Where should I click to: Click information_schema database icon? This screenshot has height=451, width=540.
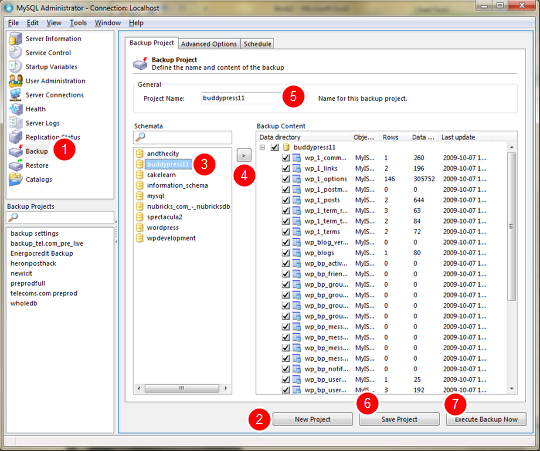pos(139,186)
